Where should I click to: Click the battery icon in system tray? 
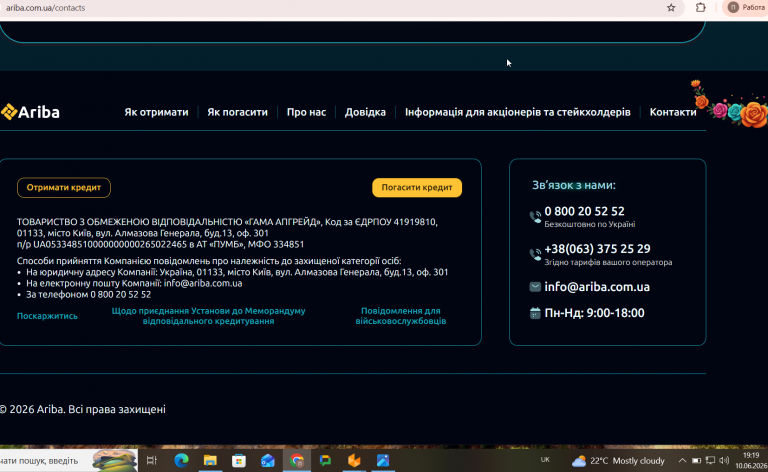pyautogui.click(x=696, y=460)
